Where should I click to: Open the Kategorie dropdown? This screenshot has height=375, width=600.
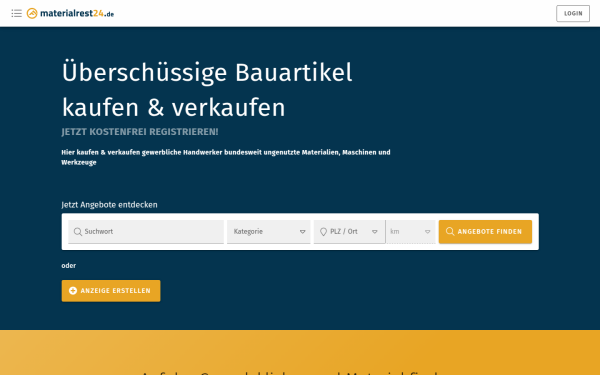pyautogui.click(x=269, y=232)
